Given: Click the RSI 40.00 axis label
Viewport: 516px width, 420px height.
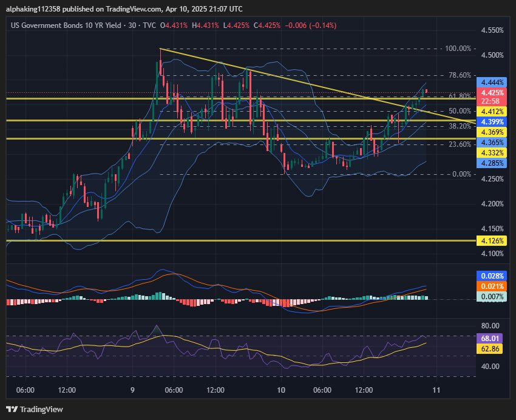Looking at the screenshot, I should [490, 367].
